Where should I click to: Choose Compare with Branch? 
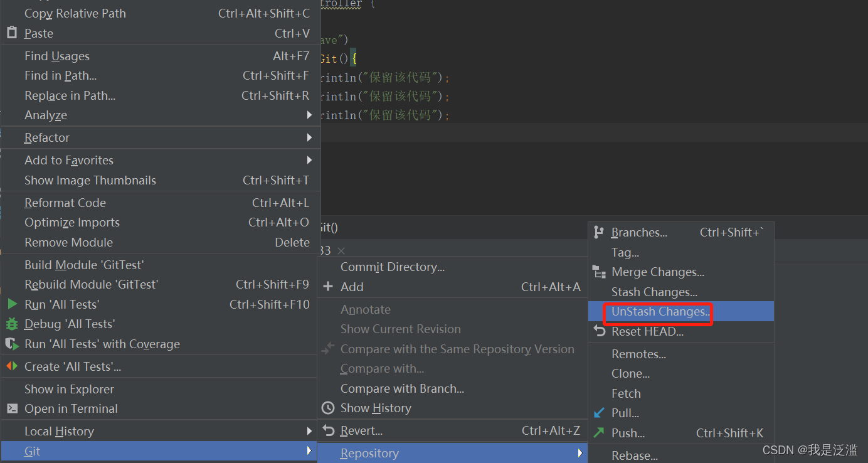pyautogui.click(x=452, y=388)
